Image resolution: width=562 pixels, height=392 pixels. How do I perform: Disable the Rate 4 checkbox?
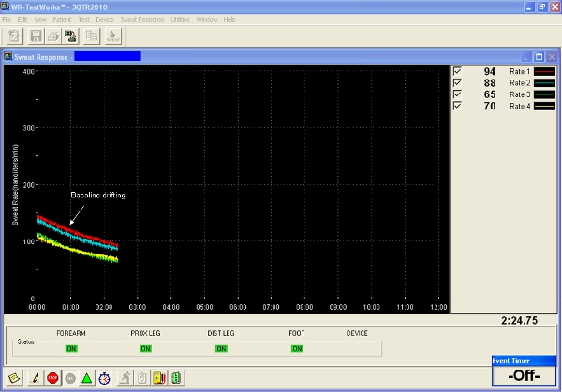(x=457, y=106)
